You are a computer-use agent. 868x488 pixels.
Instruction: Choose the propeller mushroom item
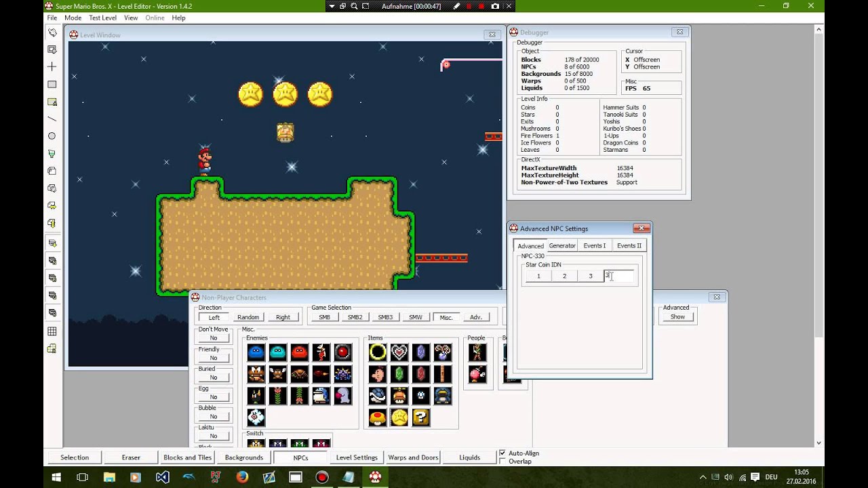399,395
